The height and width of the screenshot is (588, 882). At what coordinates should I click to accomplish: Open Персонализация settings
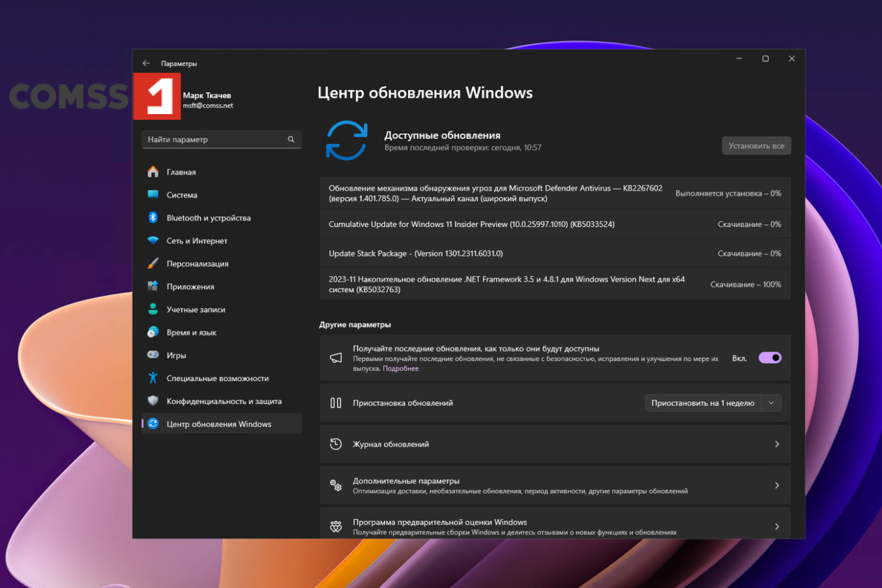222,263
